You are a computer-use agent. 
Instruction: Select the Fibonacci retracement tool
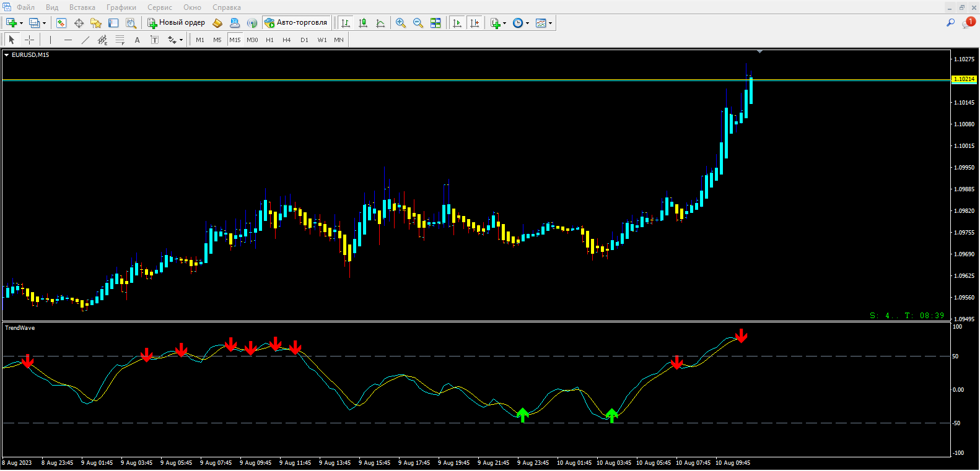120,40
